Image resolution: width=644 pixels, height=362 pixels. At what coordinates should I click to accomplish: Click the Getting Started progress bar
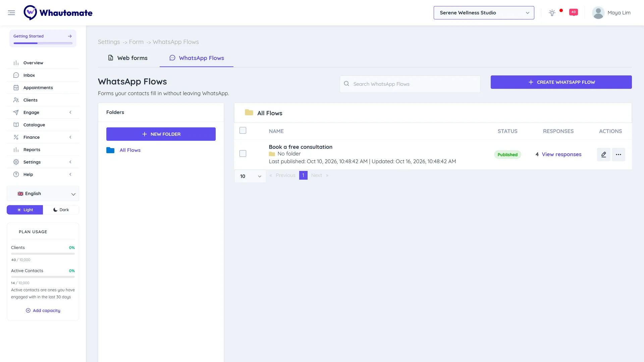click(43, 43)
